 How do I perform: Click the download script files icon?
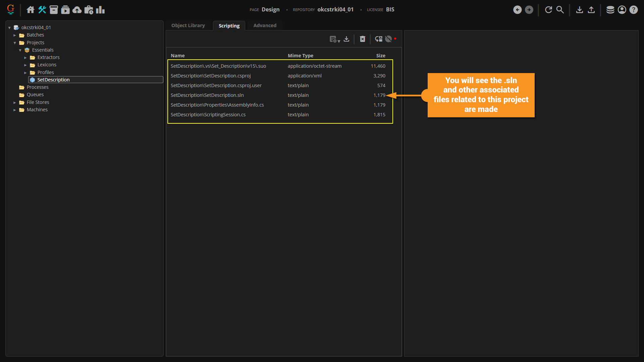(346, 39)
